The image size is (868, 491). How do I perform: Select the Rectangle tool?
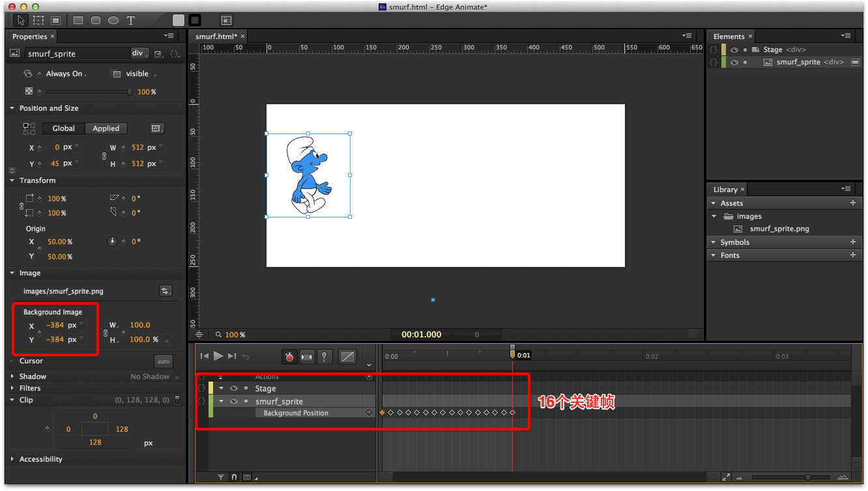78,20
